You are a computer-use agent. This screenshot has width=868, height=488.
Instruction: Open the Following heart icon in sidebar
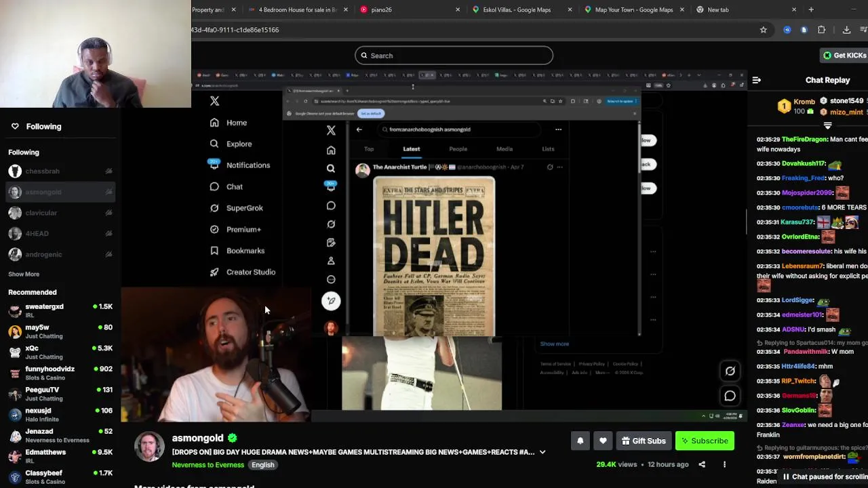point(15,126)
